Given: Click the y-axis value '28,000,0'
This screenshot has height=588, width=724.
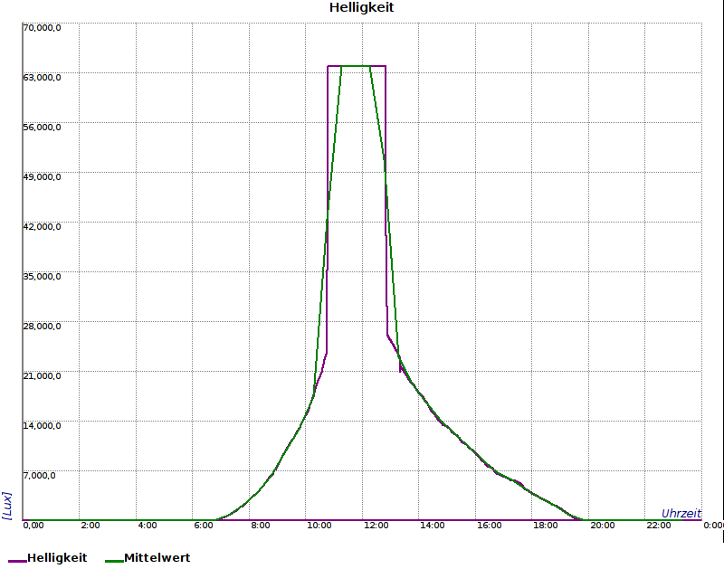Looking at the screenshot, I should (42, 327).
